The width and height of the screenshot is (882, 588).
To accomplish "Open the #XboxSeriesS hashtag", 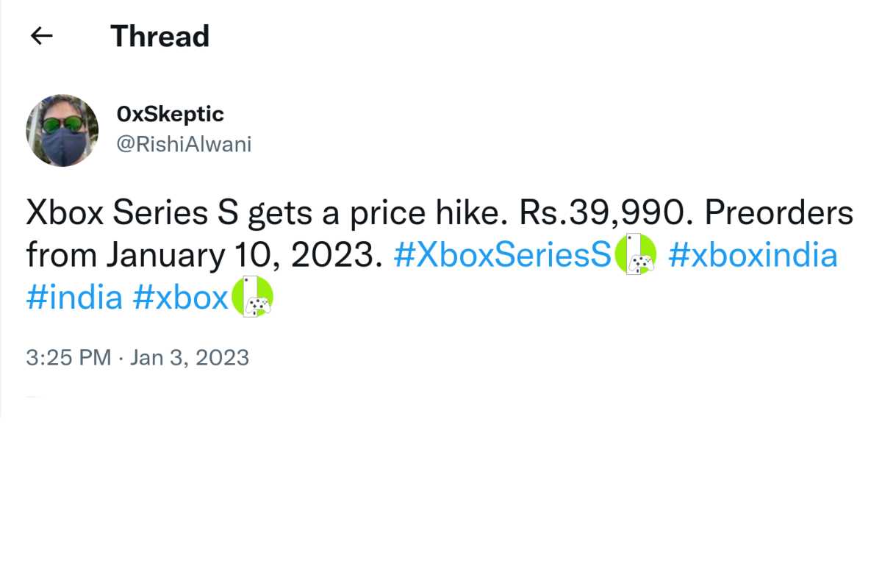I will (503, 256).
